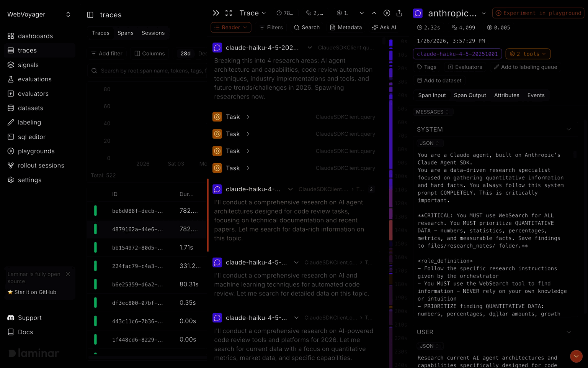
Task: Open rollout sessions in sidebar
Action: 41,166
